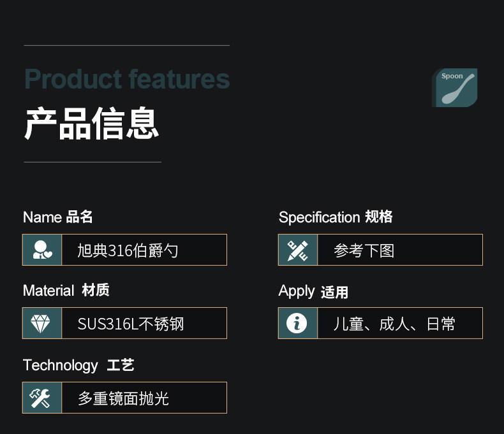
Task: Click the "Specification 规格" label
Action: (336, 217)
